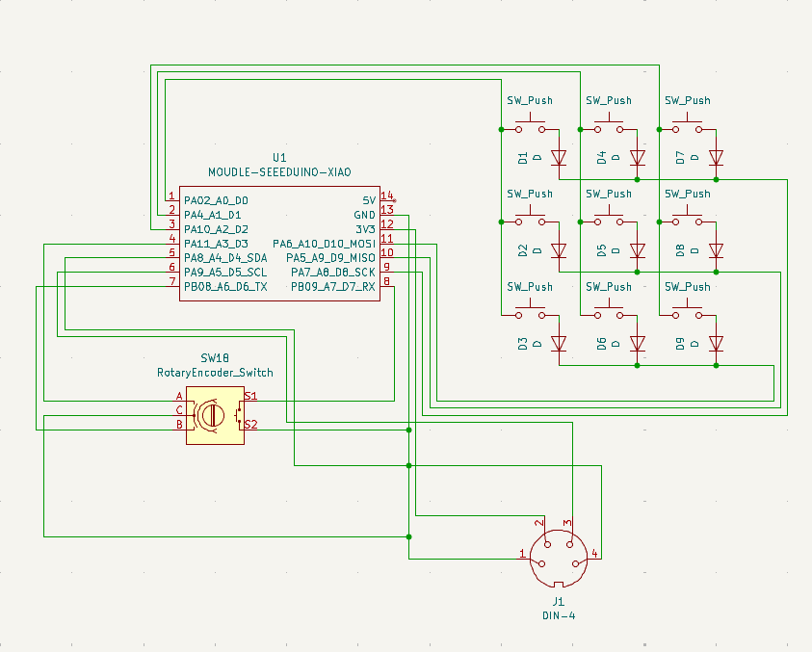Image resolution: width=812 pixels, height=652 pixels.
Task: Click pin label PA6_A10_D10_MOSI
Action: 325,244
